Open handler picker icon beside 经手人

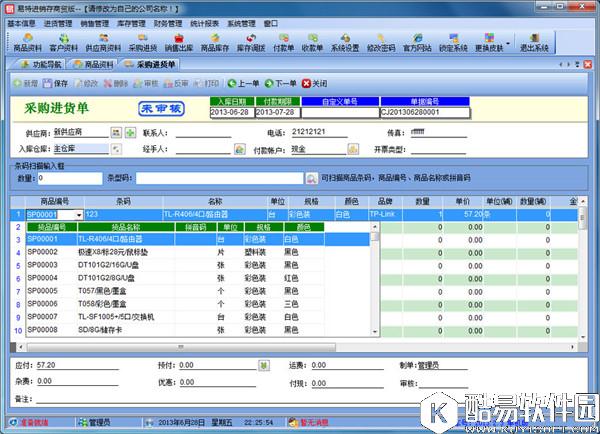coord(240,149)
